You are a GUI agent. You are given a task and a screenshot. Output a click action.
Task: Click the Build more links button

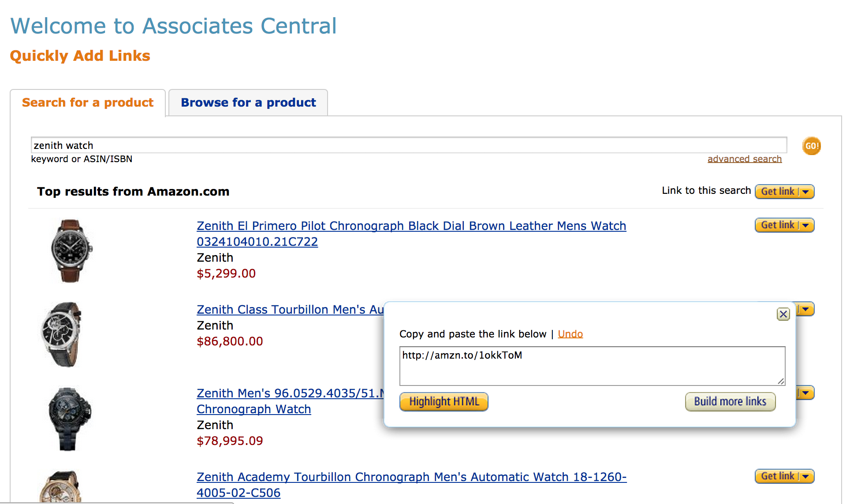click(730, 402)
